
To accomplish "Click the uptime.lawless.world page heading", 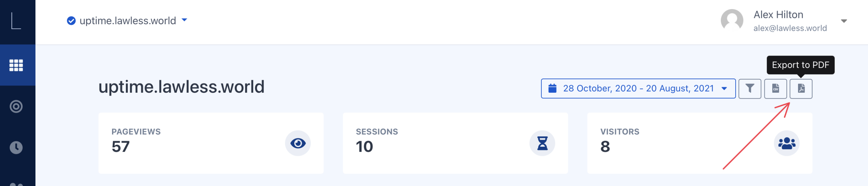I will point(181,87).
